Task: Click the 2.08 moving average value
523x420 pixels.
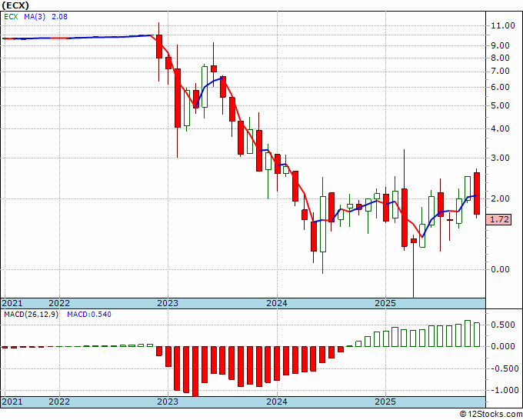Action: (59, 16)
